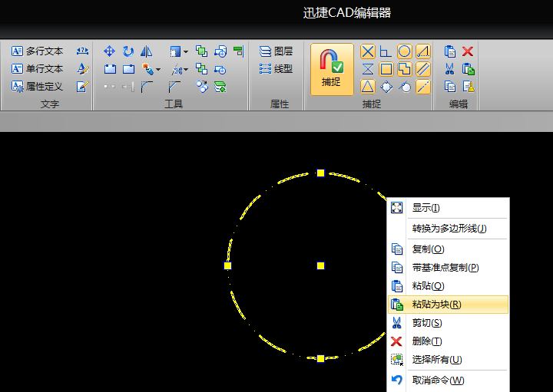This screenshot has width=553, height=392.
Task: Click the 多行文本 multiline text button
Action: click(x=37, y=51)
